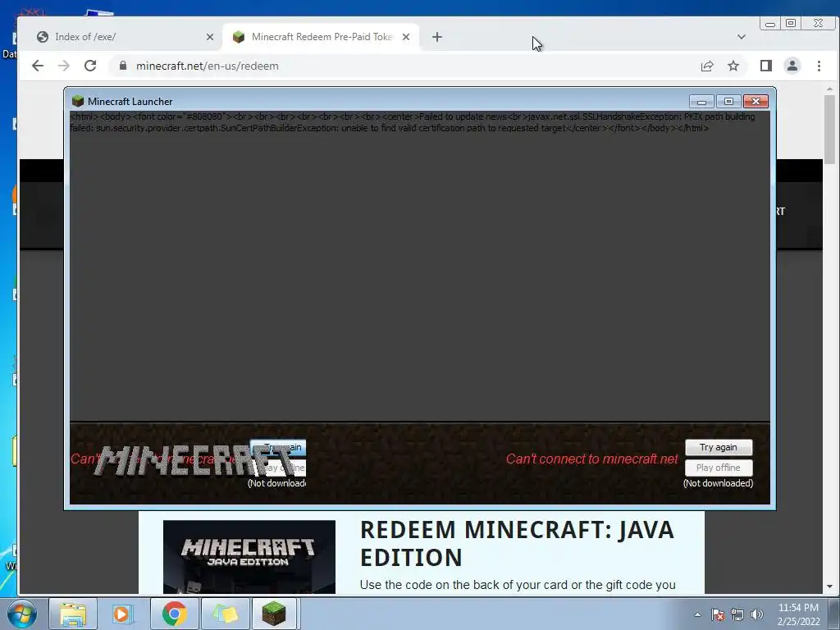Restore down the Chrome window

[791, 24]
